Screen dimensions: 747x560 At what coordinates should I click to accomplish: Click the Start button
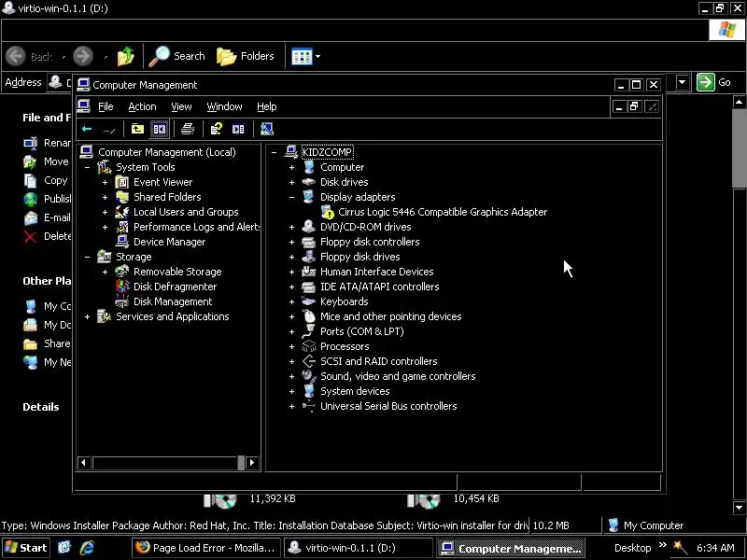point(26,548)
